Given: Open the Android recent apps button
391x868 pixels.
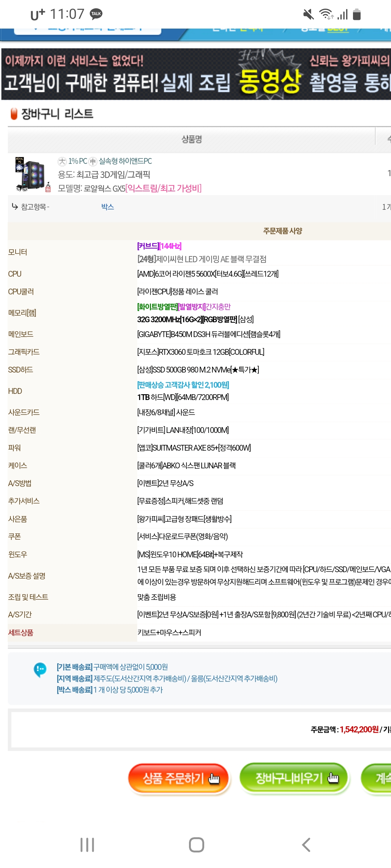Looking at the screenshot, I should point(87,845).
